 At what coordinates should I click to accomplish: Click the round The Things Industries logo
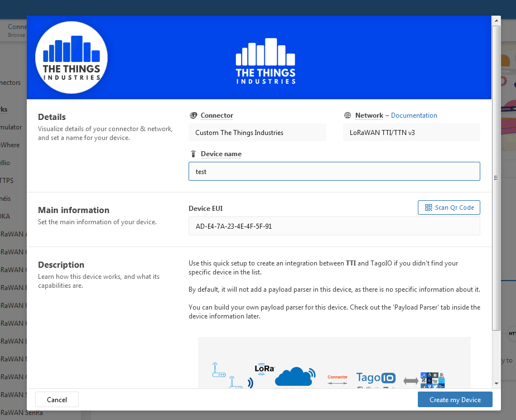tap(71, 57)
